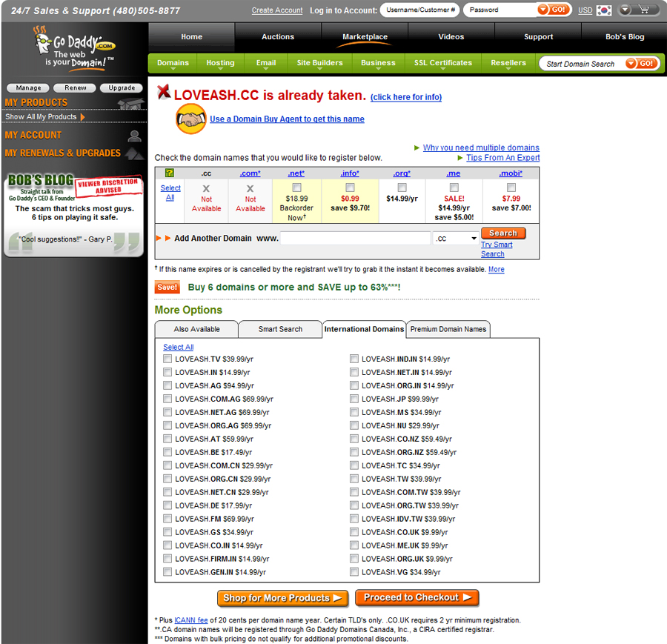The height and width of the screenshot is (644, 667).
Task: Expand the Resellers navigation menu
Action: click(x=508, y=63)
